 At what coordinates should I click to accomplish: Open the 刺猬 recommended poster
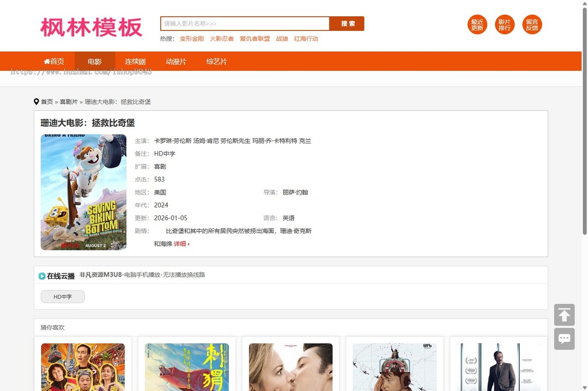click(x=187, y=367)
